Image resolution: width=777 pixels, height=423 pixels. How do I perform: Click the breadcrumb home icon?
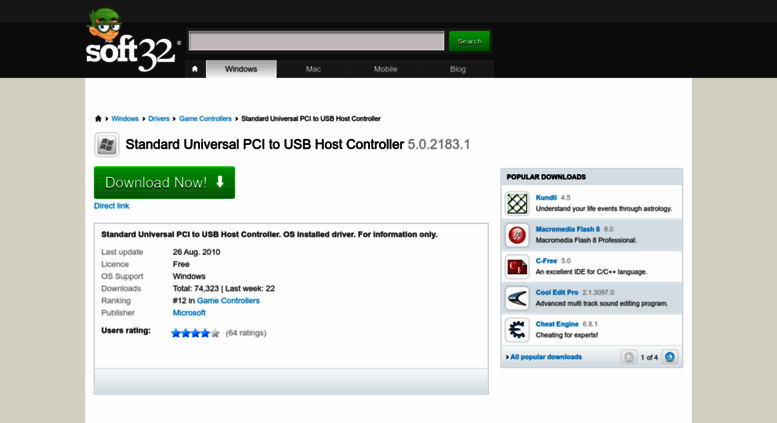point(98,118)
